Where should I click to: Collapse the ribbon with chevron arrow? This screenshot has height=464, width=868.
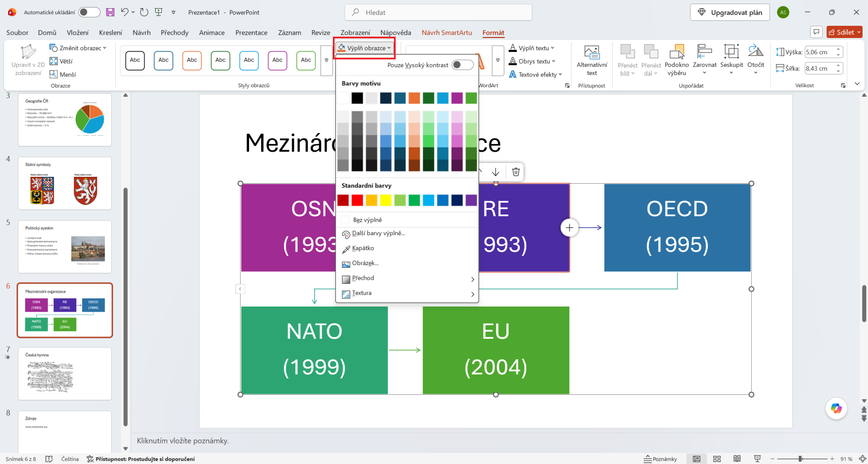857,84
